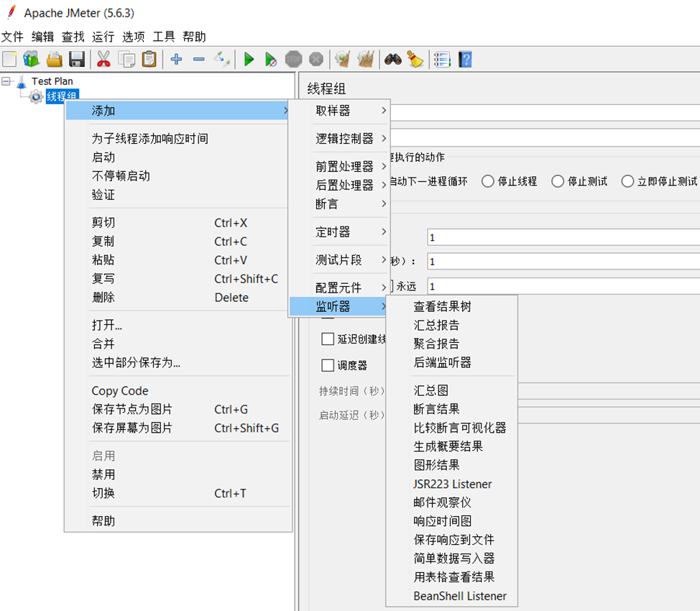Click the Shutdown icon
Image resolution: width=700 pixels, height=611 pixels.
click(x=316, y=59)
